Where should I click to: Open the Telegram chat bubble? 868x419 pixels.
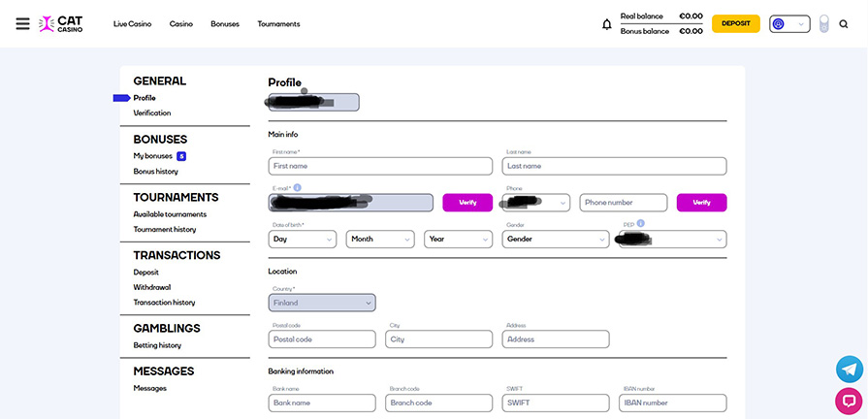click(x=849, y=369)
